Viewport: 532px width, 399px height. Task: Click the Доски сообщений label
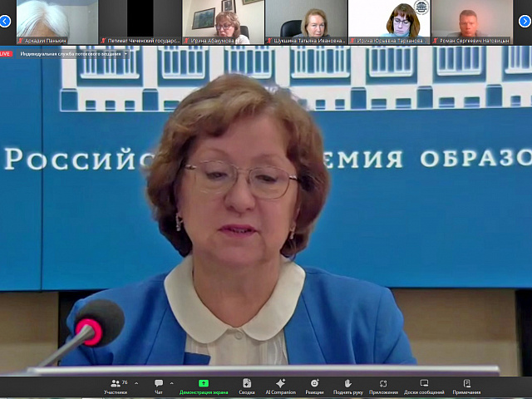[x=424, y=392]
